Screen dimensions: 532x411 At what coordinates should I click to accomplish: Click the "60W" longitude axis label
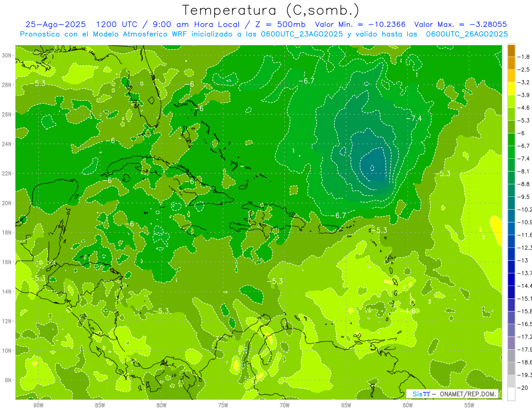[x=408, y=405]
